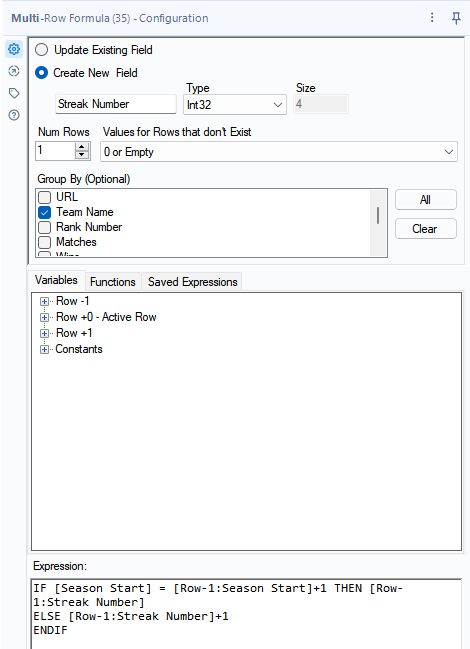Open Values for Rows that don't Exist dropdown

coord(279,152)
